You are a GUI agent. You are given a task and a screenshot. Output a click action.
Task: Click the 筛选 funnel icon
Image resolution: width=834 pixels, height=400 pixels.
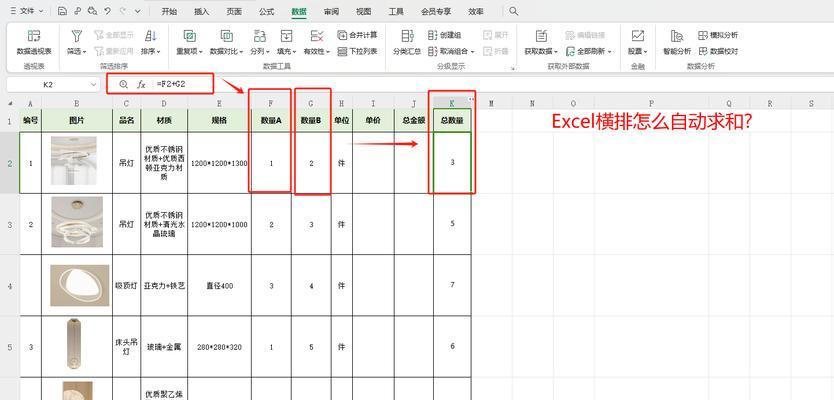point(77,36)
